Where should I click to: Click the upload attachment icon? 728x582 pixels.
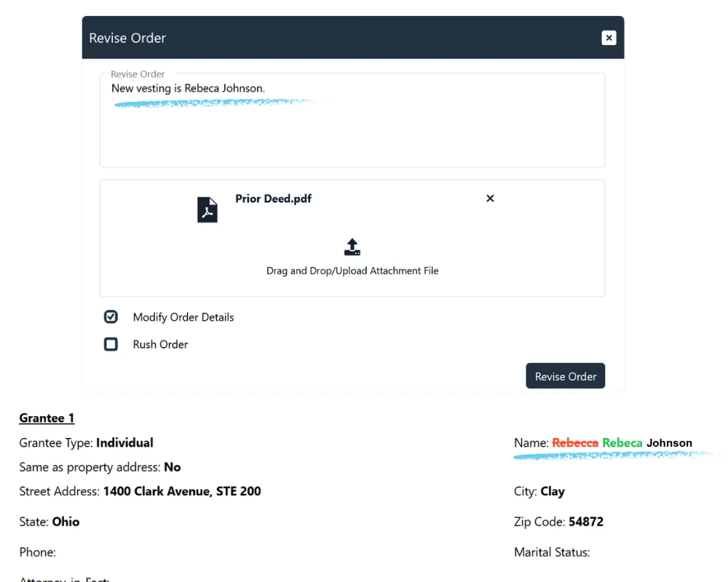point(352,247)
